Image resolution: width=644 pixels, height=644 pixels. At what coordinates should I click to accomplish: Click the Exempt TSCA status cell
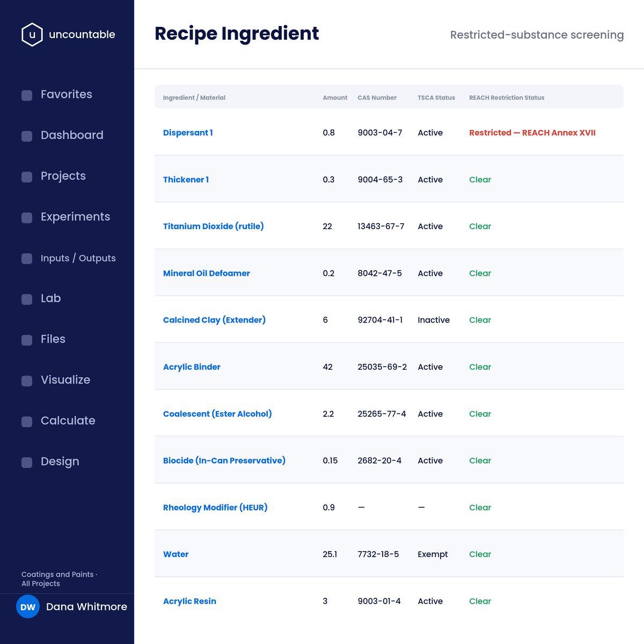click(433, 554)
